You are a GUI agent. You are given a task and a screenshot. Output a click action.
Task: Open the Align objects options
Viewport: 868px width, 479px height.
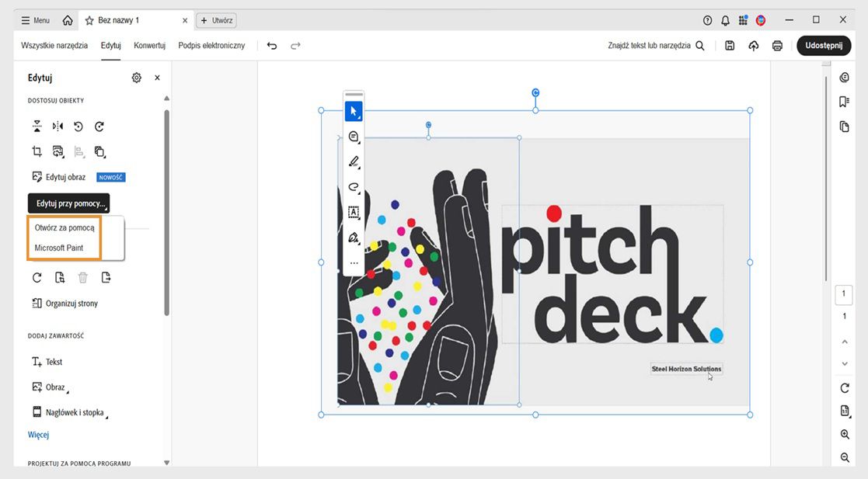[x=78, y=151]
